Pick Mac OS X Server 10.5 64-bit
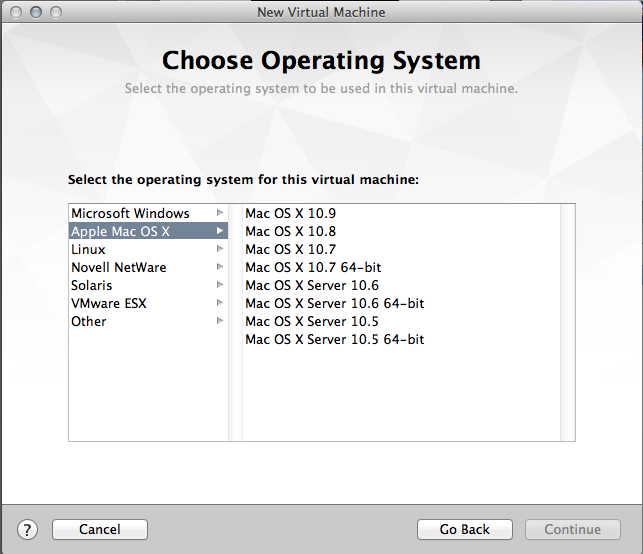 coord(401,340)
